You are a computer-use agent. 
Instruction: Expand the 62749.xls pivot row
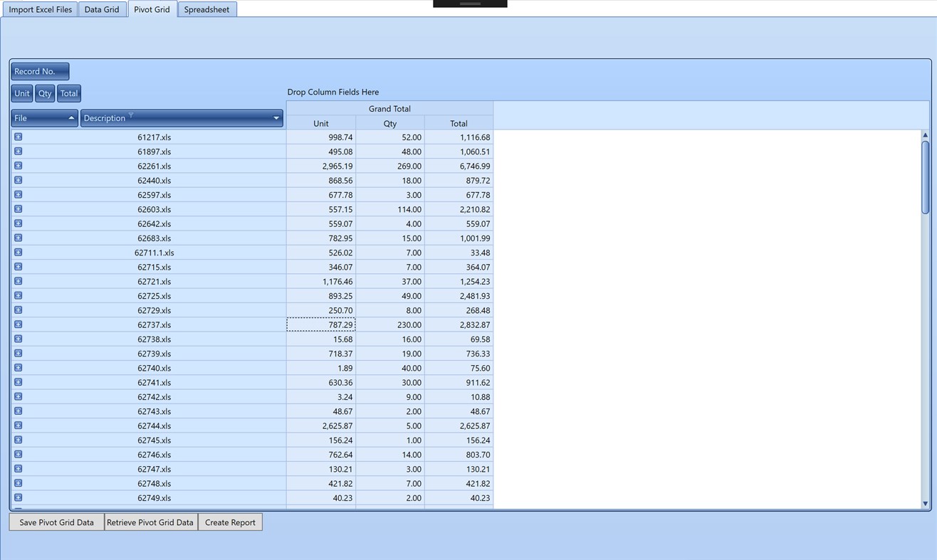click(x=17, y=498)
